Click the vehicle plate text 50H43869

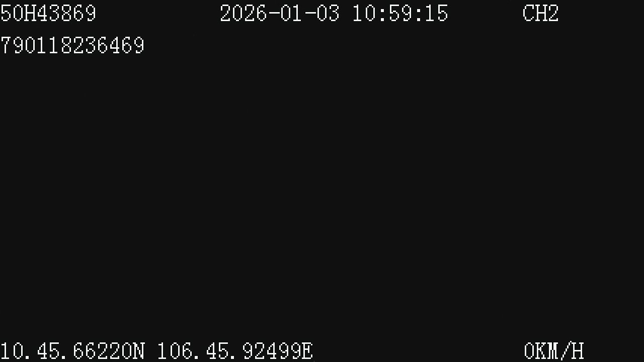point(48,13)
